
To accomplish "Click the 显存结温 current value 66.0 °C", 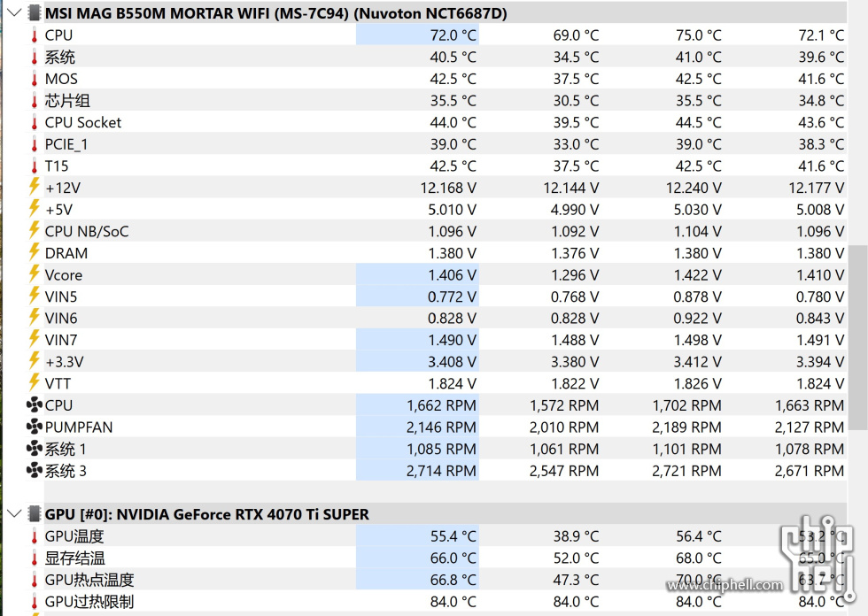I will coord(453,558).
